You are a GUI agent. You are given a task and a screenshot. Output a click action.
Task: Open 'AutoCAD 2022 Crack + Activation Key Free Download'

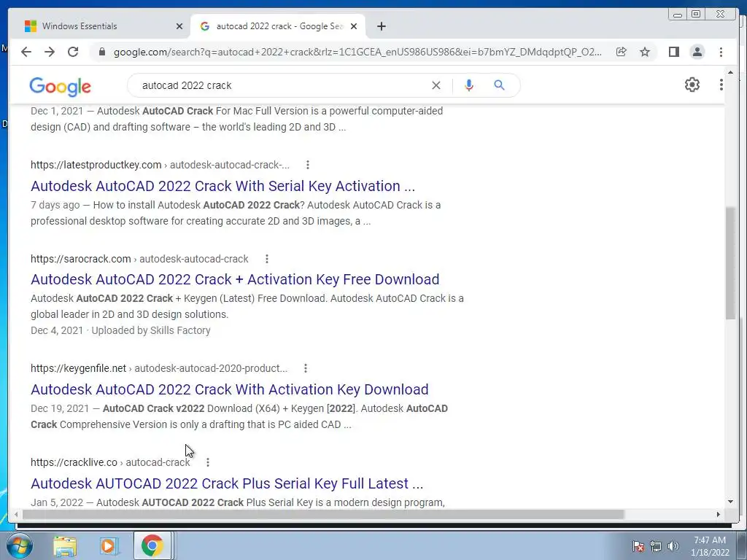click(x=235, y=279)
